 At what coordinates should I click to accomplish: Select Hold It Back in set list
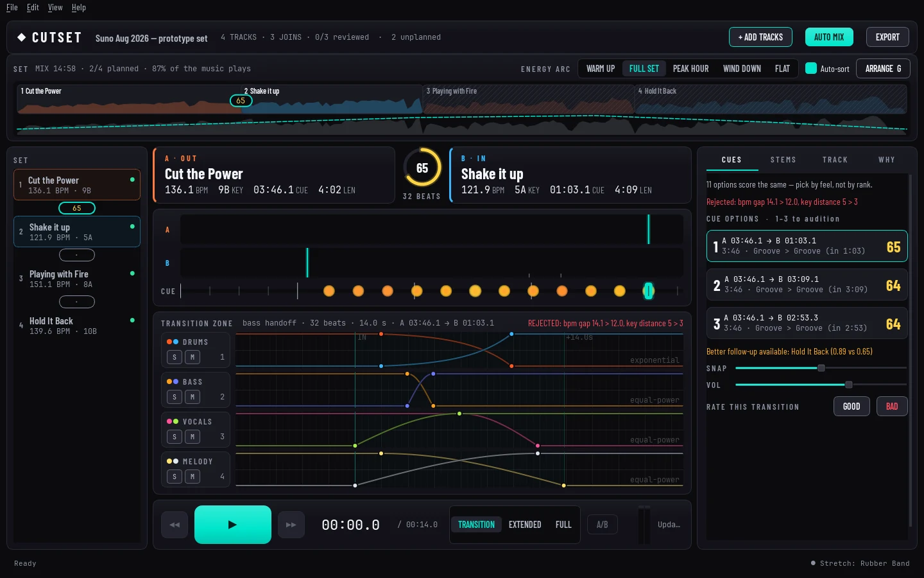(x=77, y=326)
